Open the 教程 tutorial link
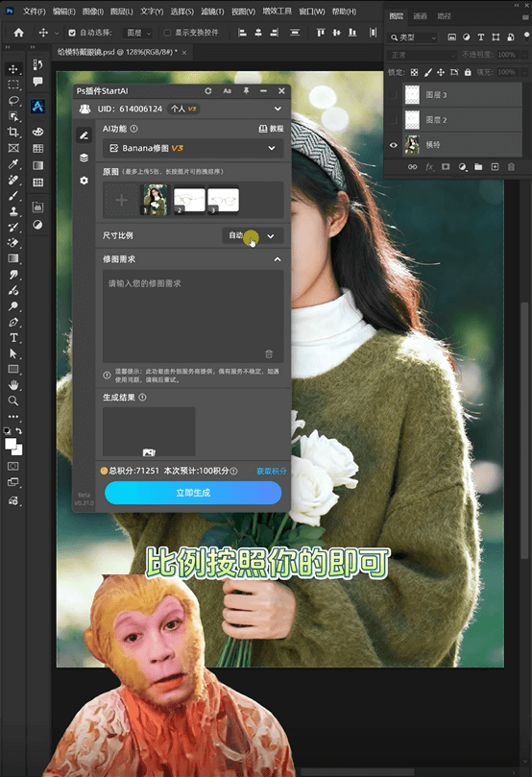Viewport: 532px width, 777px height. point(272,129)
